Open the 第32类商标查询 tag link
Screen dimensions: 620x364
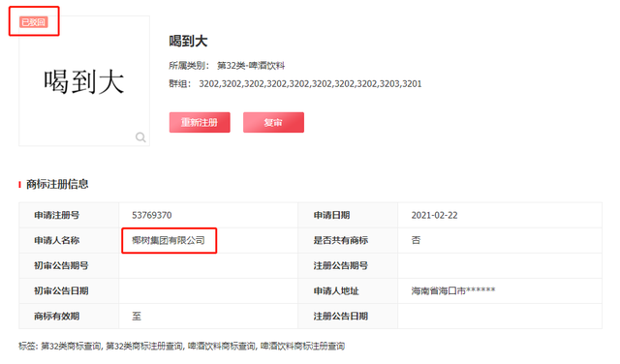pyautogui.click(x=71, y=347)
